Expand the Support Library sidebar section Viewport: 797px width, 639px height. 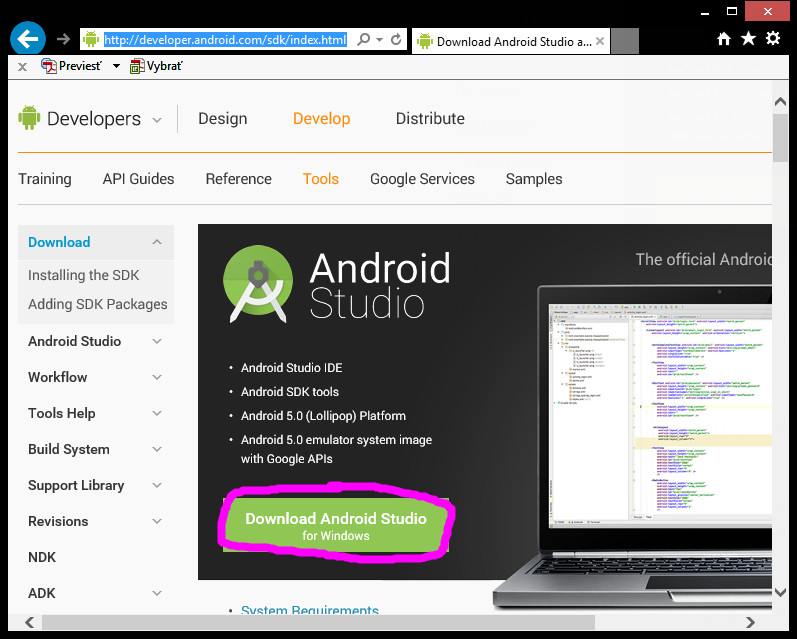click(157, 485)
